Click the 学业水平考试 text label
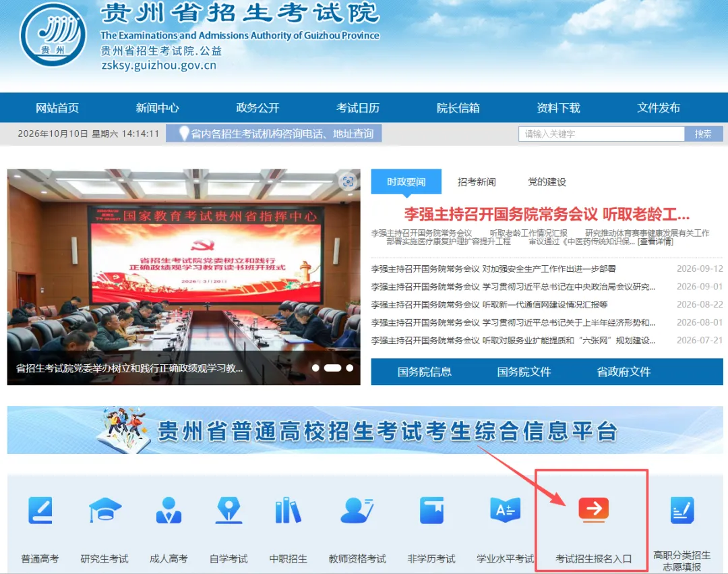Image resolution: width=728 pixels, height=574 pixels. pyautogui.click(x=505, y=558)
